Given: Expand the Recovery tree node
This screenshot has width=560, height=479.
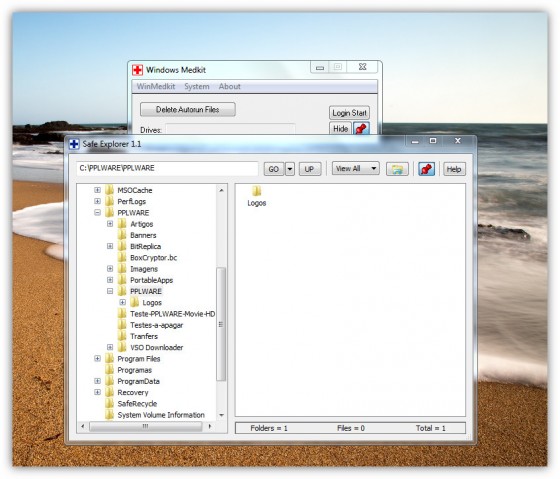Looking at the screenshot, I should 97,392.
